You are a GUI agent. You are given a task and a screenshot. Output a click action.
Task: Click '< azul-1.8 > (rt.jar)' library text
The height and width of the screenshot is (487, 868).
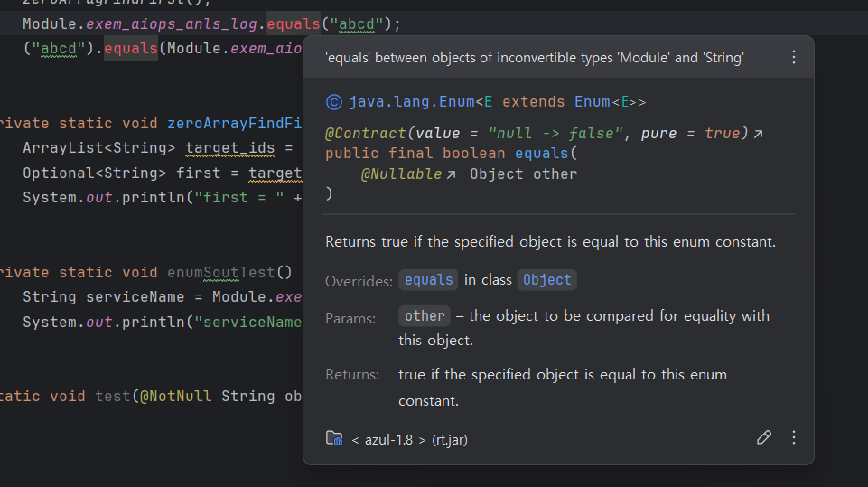click(410, 440)
